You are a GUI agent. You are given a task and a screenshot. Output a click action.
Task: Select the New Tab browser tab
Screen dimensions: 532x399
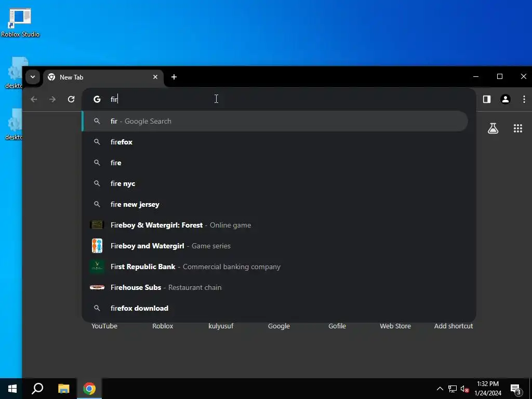[103, 77]
